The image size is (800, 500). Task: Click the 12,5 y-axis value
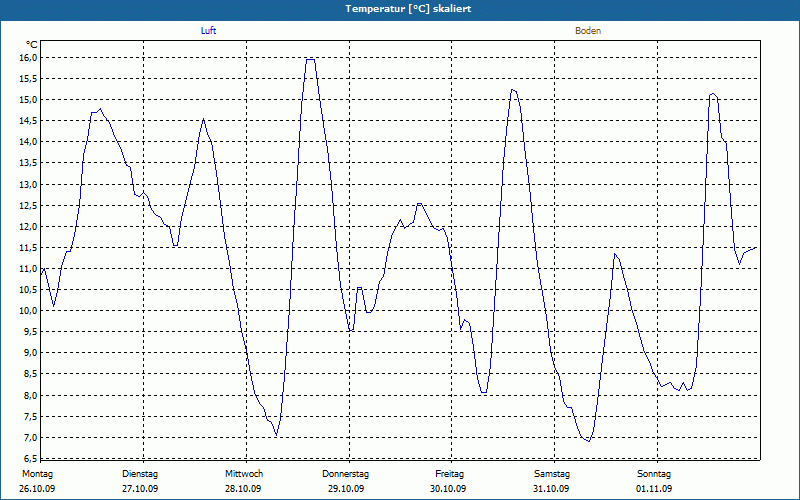coord(29,206)
